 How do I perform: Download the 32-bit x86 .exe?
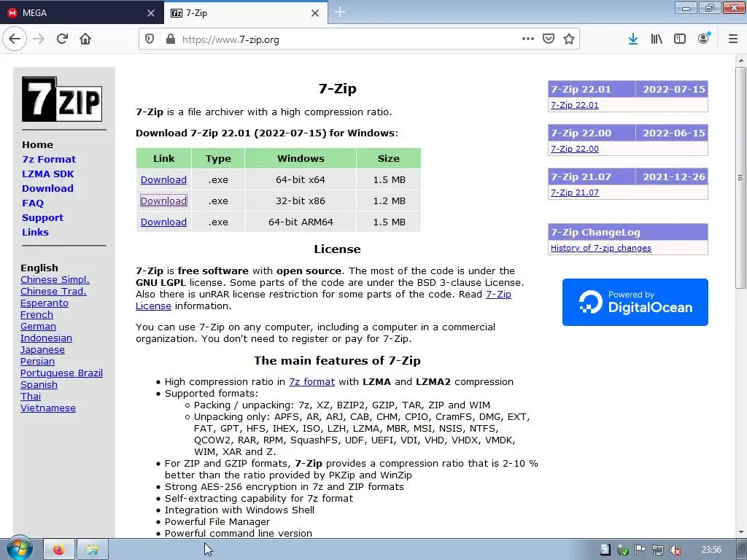(x=163, y=201)
